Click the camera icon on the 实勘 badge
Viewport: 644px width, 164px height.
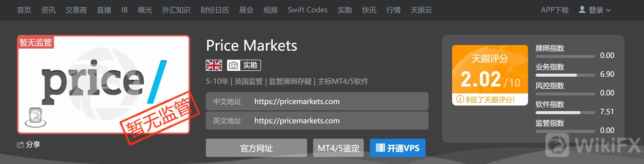[233, 66]
